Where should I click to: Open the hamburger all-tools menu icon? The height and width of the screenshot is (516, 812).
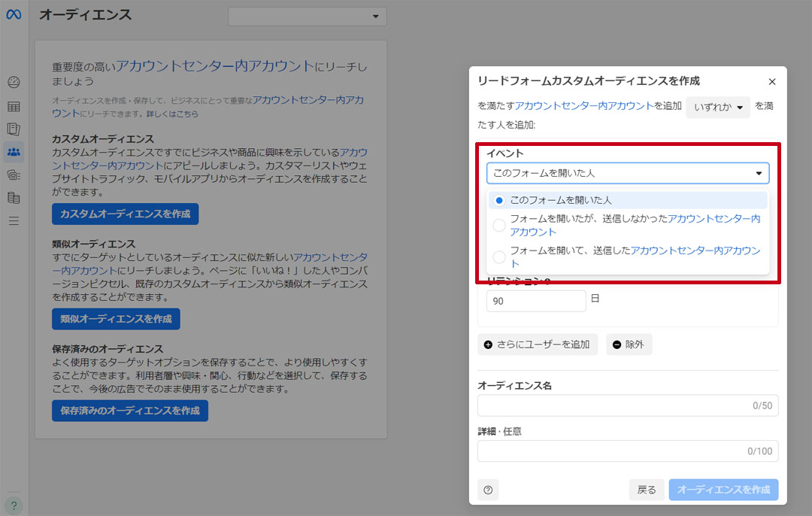point(14,221)
